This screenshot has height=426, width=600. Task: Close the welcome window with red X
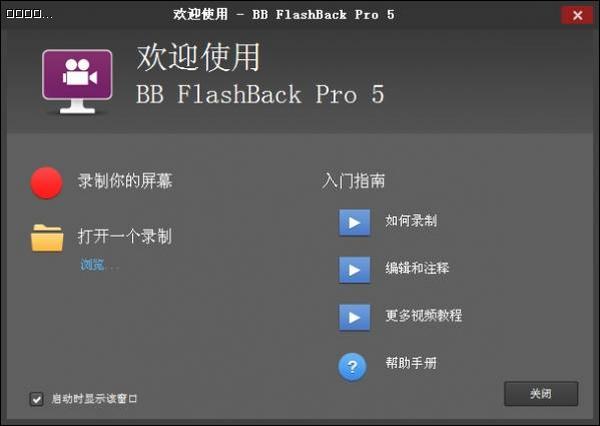(577, 15)
